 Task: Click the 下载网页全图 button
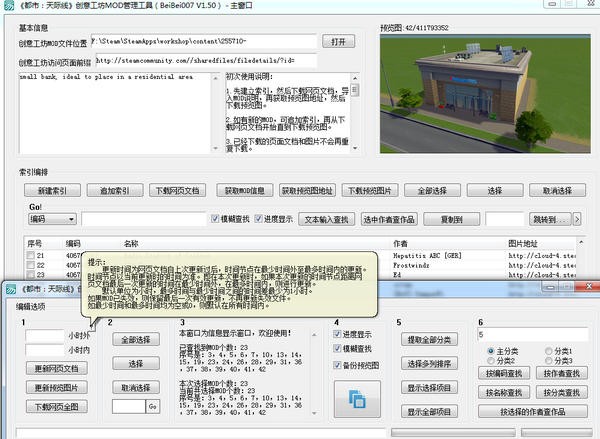click(57, 406)
